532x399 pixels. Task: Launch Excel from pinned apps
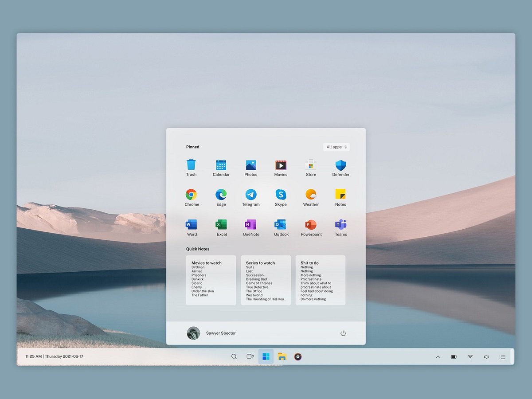click(x=221, y=225)
